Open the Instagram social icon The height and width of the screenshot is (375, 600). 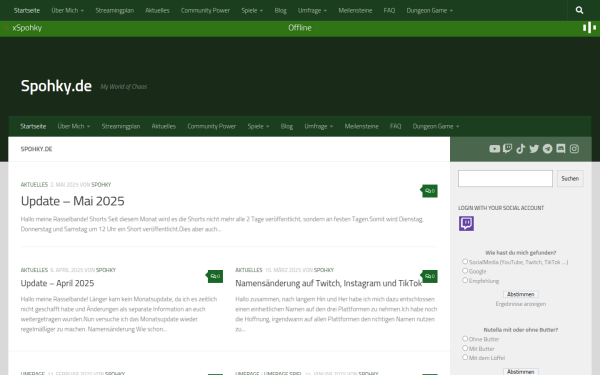pos(574,148)
